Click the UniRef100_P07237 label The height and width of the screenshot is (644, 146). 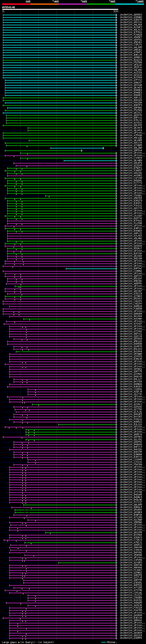[x=131, y=502]
